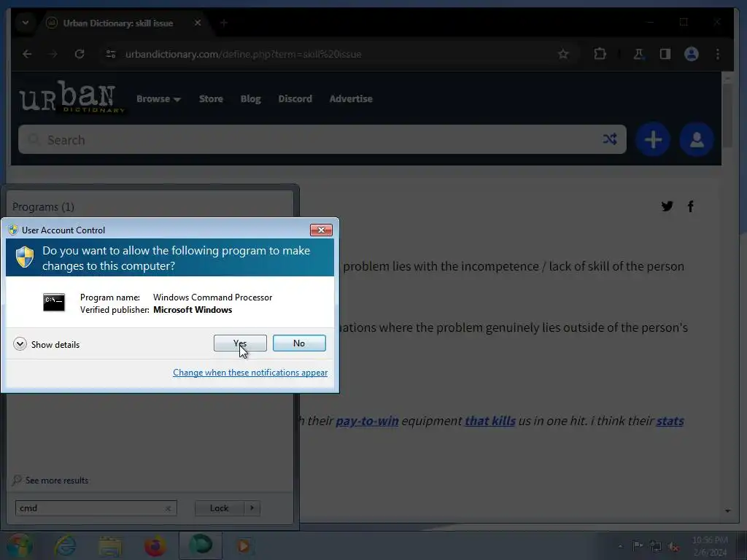747x560 pixels.
Task: Click the network tray icon
Action: click(656, 546)
